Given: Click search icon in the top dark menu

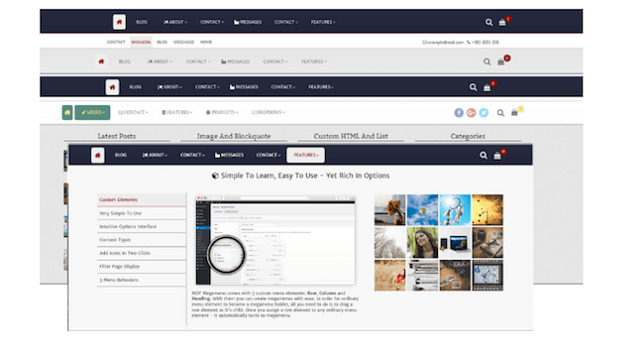Looking at the screenshot, I should point(488,22).
